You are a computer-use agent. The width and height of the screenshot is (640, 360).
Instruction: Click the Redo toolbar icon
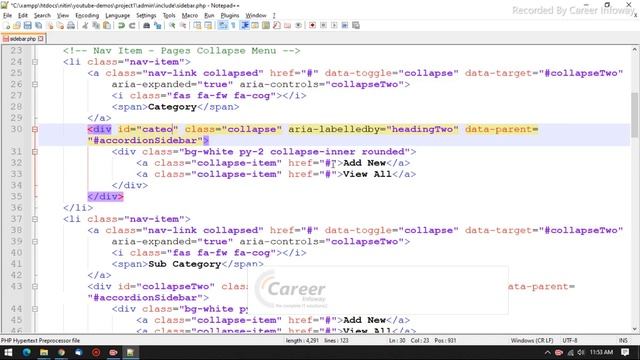132,25
